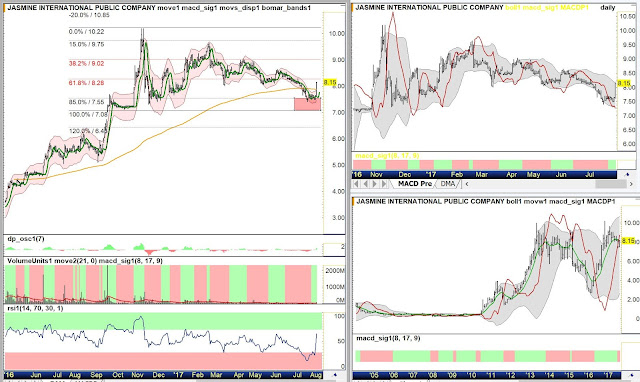
Task: Click the rsi1(14, 70, 30, 1) indicator label
Action: tap(35, 308)
